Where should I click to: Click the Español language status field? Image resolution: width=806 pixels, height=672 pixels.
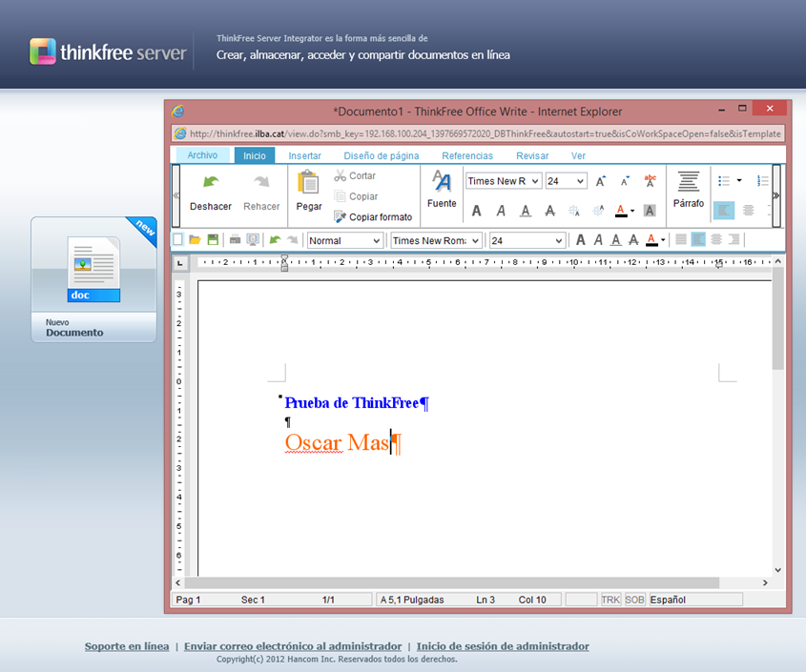click(695, 600)
